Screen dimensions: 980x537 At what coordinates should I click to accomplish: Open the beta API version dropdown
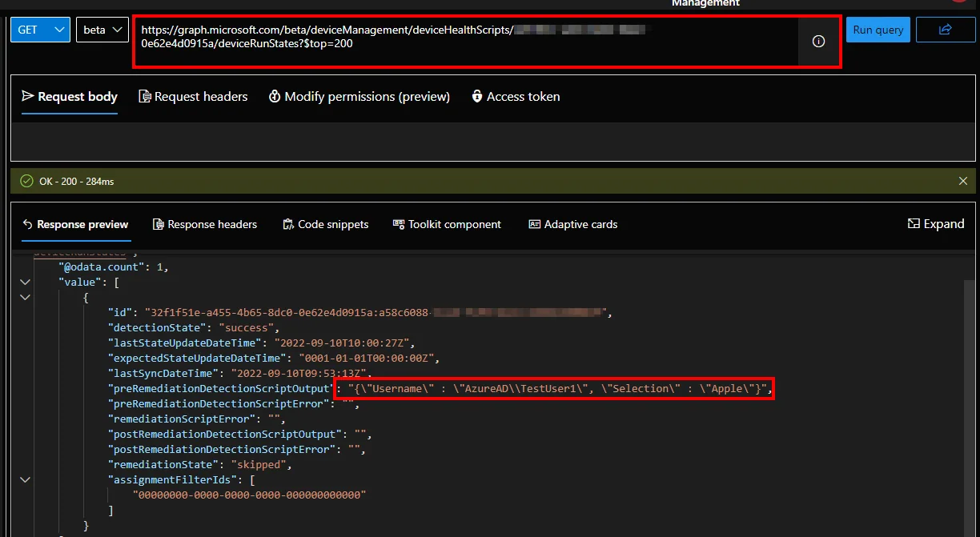[102, 30]
